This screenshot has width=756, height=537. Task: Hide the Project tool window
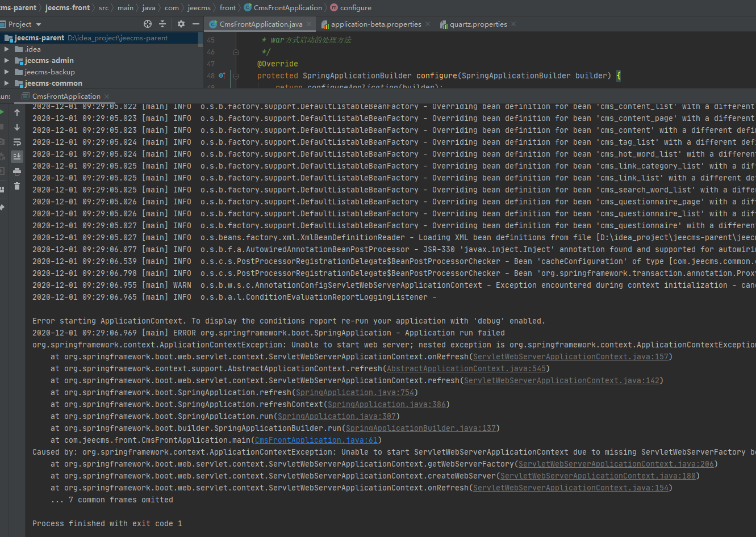click(195, 24)
